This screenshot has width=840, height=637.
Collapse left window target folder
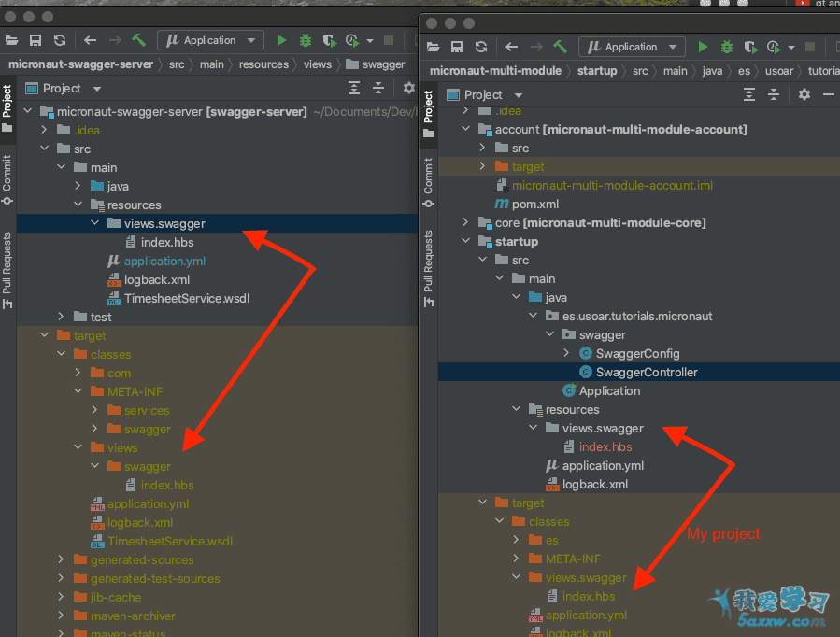pos(45,335)
